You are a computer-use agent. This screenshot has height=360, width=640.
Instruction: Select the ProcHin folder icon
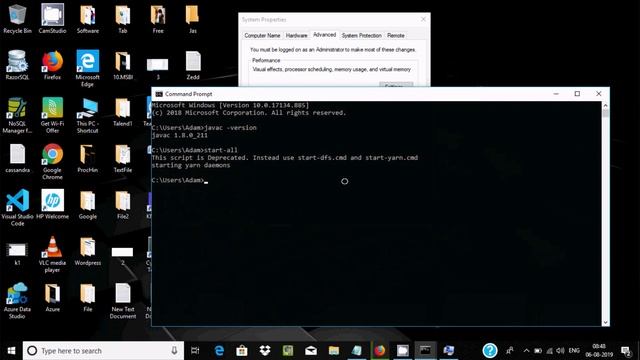(87, 158)
